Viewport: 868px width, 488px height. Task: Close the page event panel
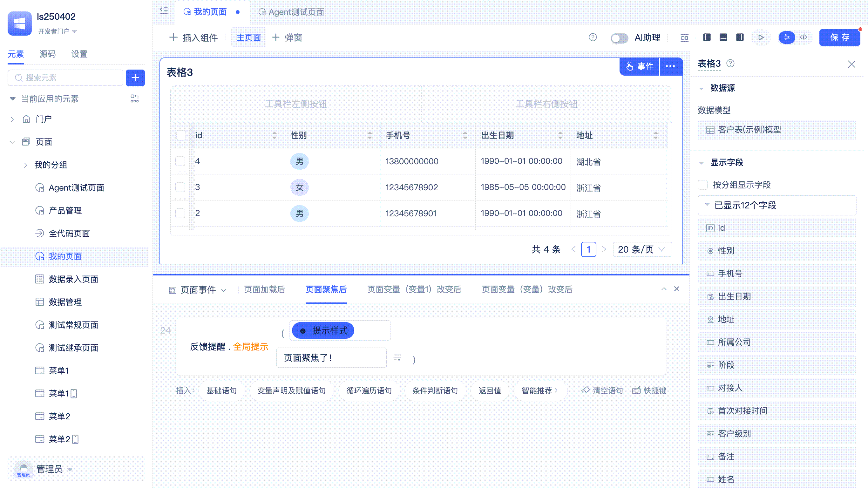click(x=677, y=289)
